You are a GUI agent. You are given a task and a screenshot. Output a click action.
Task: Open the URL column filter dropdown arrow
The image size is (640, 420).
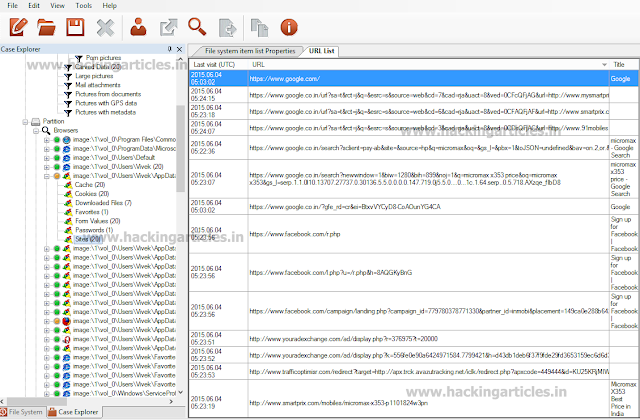click(604, 64)
